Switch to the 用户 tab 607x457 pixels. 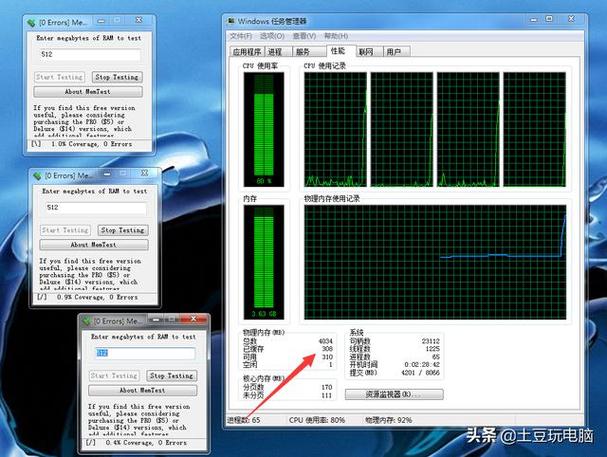click(396, 51)
